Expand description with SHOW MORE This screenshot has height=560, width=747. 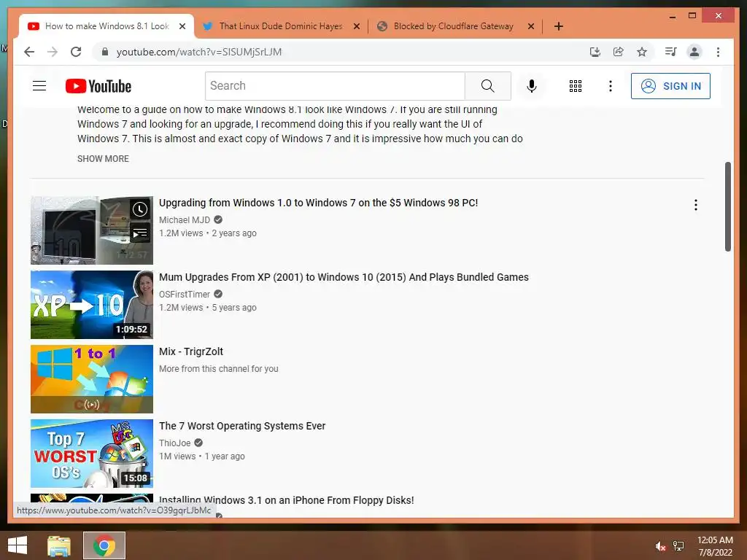pyautogui.click(x=103, y=158)
